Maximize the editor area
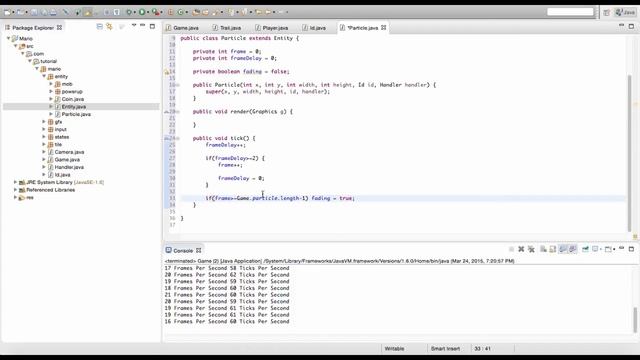 [631, 26]
